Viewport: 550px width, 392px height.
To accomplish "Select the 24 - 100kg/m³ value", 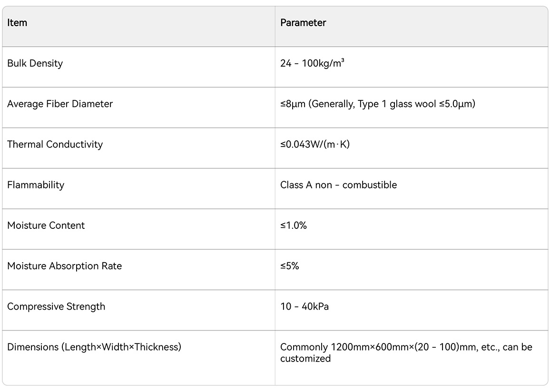I will 312,63.
